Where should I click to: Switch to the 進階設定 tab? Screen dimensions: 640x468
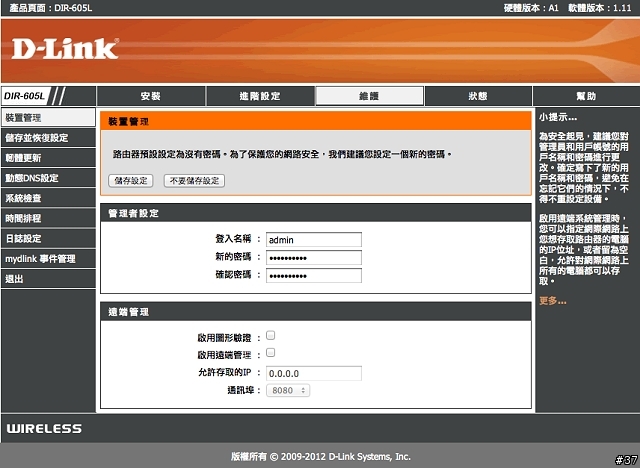coord(260,96)
